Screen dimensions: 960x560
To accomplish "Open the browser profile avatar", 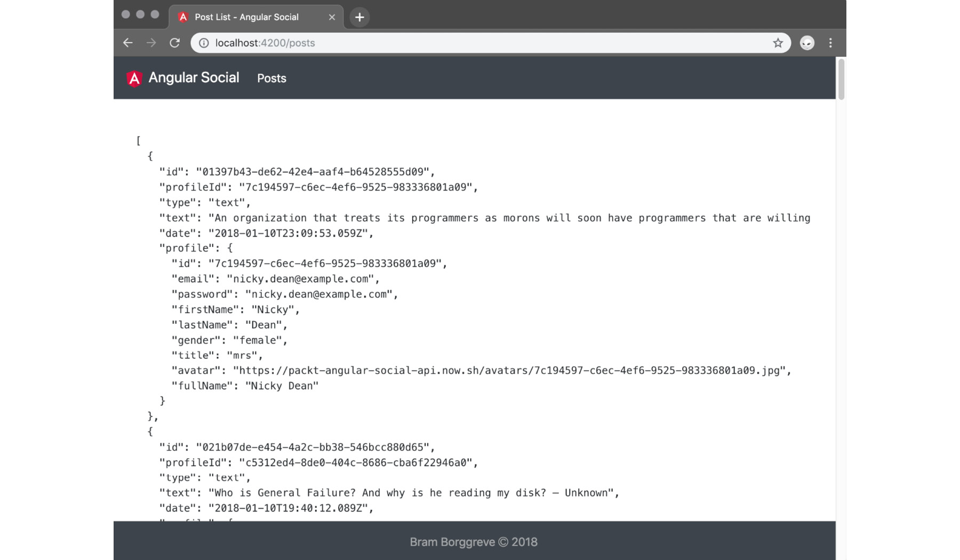I will tap(807, 43).
